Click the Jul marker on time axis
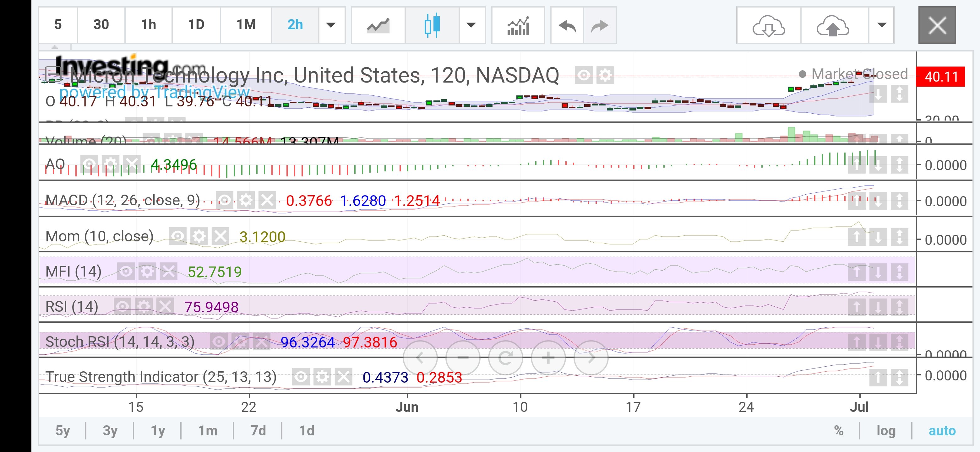The height and width of the screenshot is (452, 980). 859,407
